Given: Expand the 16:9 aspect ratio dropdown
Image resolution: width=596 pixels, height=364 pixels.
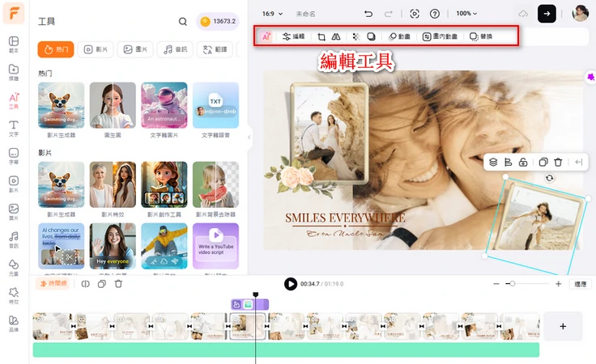Looking at the screenshot, I should click(x=270, y=14).
